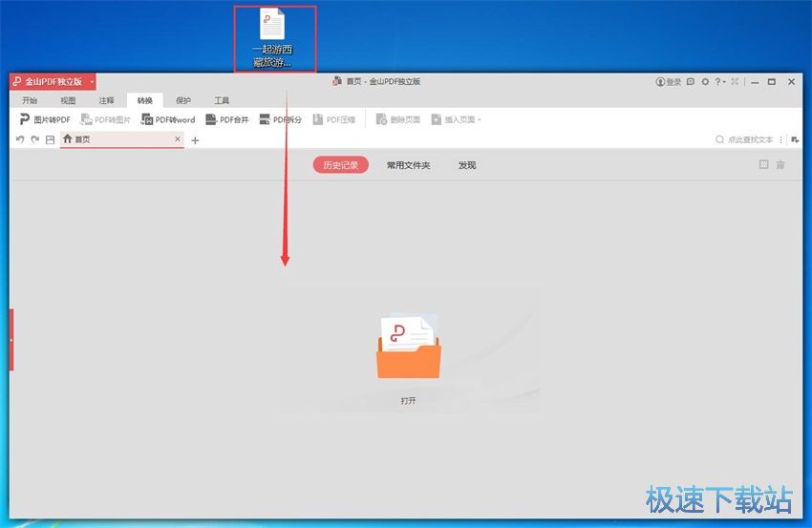Viewport: 812px width, 528px height.
Task: Select the PDF转图片 tool
Action: click(x=105, y=119)
